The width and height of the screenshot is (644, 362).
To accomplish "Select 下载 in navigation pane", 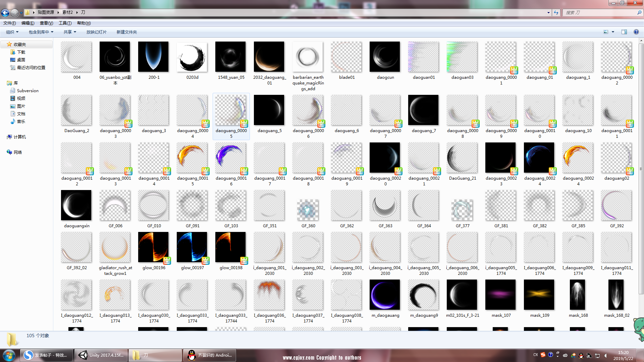I will point(21,52).
